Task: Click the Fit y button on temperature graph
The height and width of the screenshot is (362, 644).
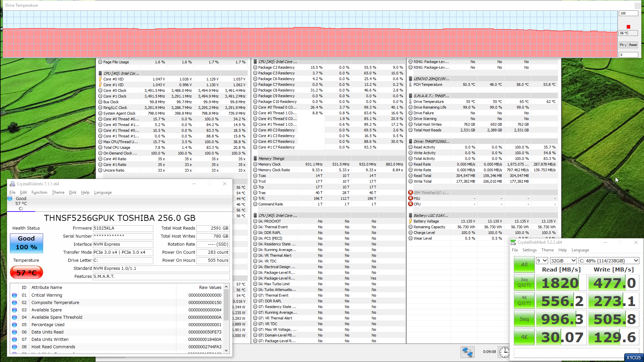Action: tap(623, 45)
